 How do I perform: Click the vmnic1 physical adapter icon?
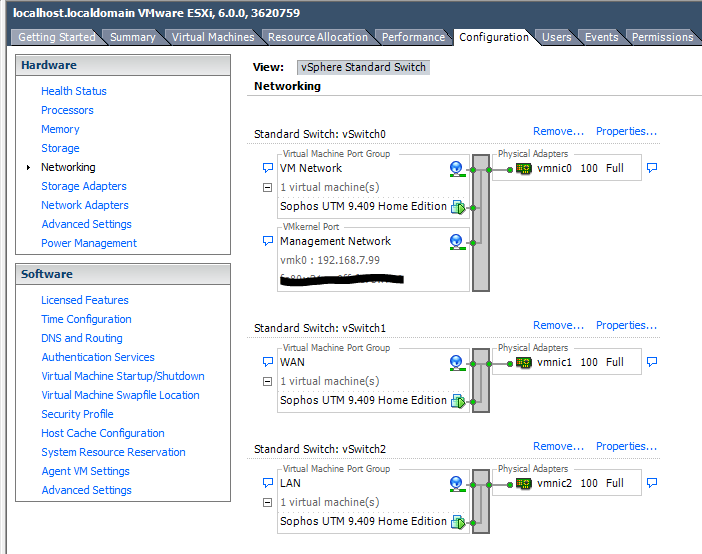tap(523, 362)
